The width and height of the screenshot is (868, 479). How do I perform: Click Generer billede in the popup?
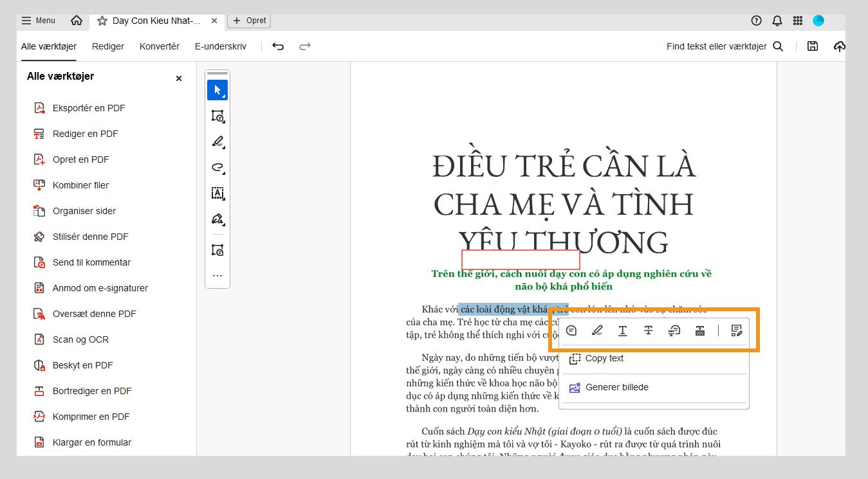(x=616, y=388)
